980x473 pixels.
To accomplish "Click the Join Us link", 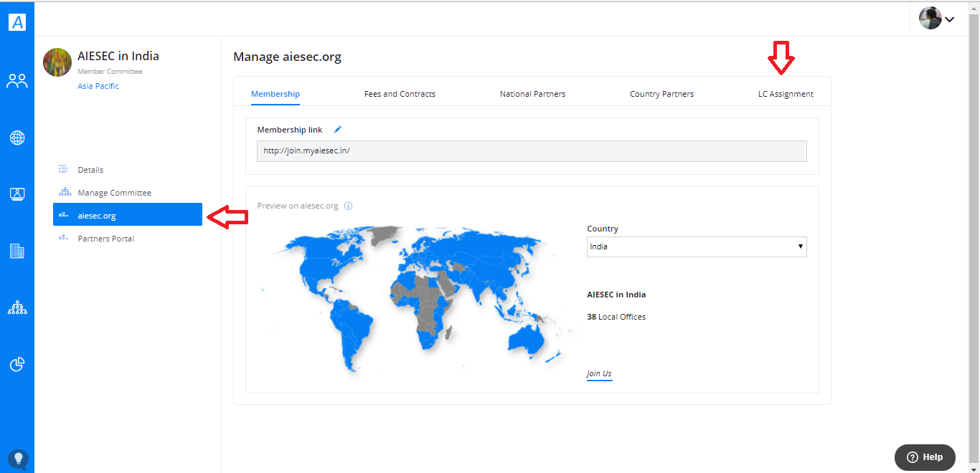I will pyautogui.click(x=599, y=374).
